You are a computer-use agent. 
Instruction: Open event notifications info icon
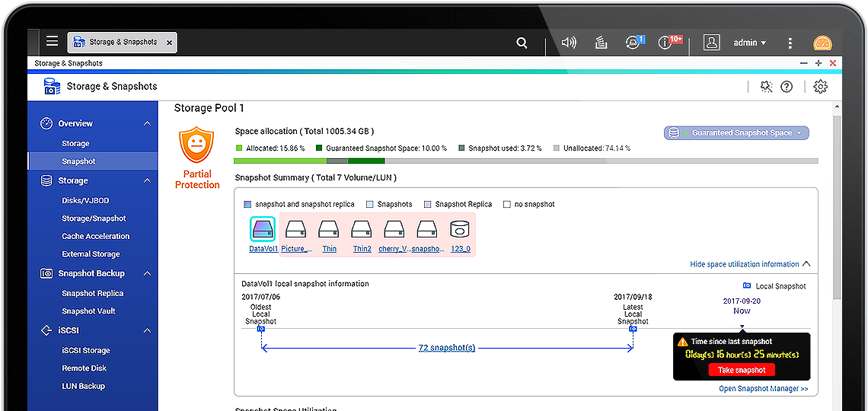[666, 43]
